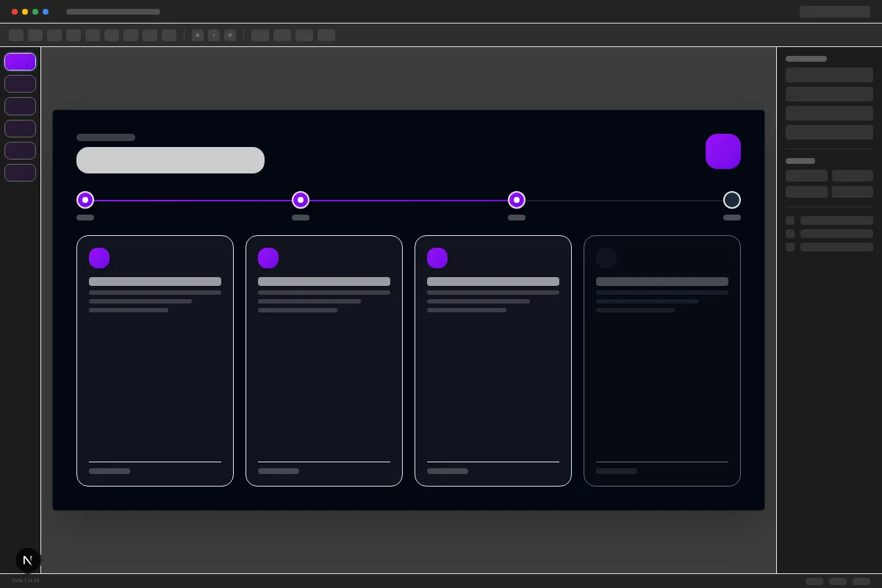Tick the second checkbox in the right panel
Screen dimensions: 882x588
(x=790, y=234)
